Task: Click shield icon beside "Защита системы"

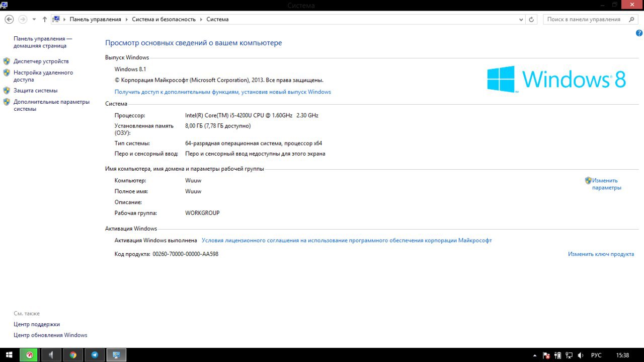Action: (7, 91)
